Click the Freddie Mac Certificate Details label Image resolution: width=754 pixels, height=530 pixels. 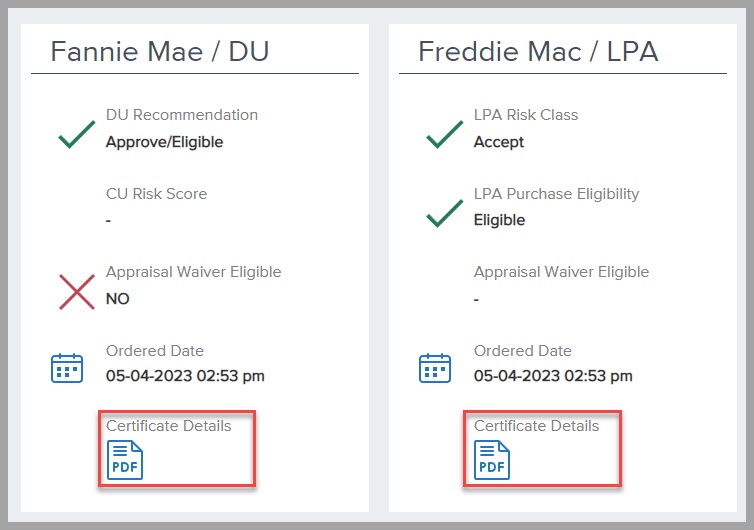point(536,426)
